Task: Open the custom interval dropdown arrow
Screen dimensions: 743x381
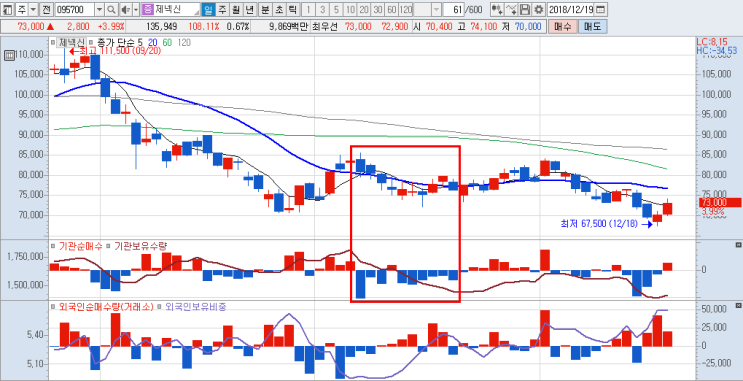Action: 436,9
